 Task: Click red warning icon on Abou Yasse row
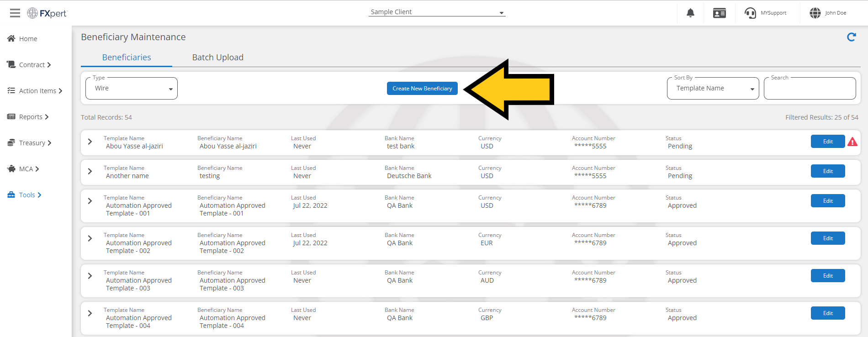point(852,142)
